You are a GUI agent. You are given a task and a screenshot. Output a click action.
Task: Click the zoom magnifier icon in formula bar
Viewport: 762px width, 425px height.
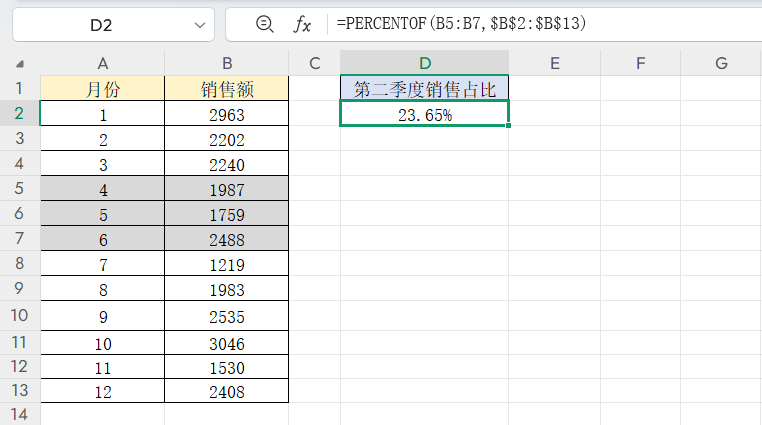coord(264,24)
